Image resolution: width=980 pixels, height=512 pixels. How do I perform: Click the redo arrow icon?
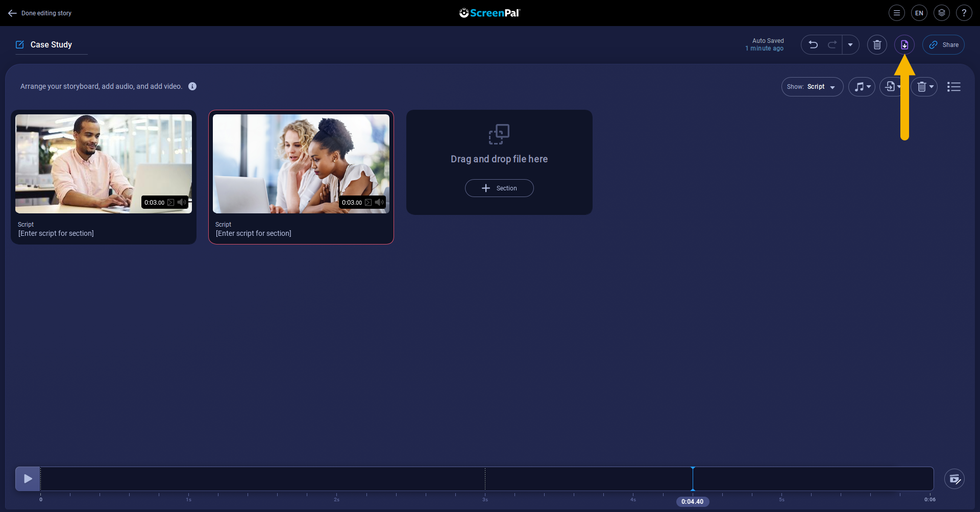click(832, 45)
